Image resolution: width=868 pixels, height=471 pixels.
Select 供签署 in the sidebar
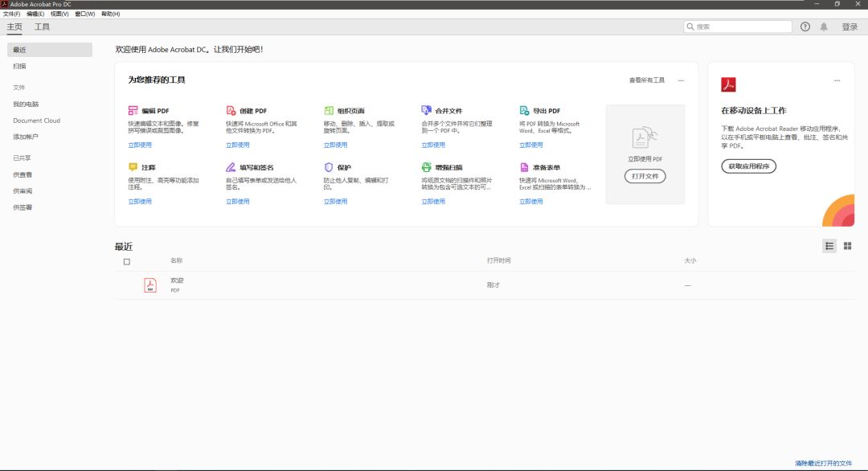coord(23,207)
